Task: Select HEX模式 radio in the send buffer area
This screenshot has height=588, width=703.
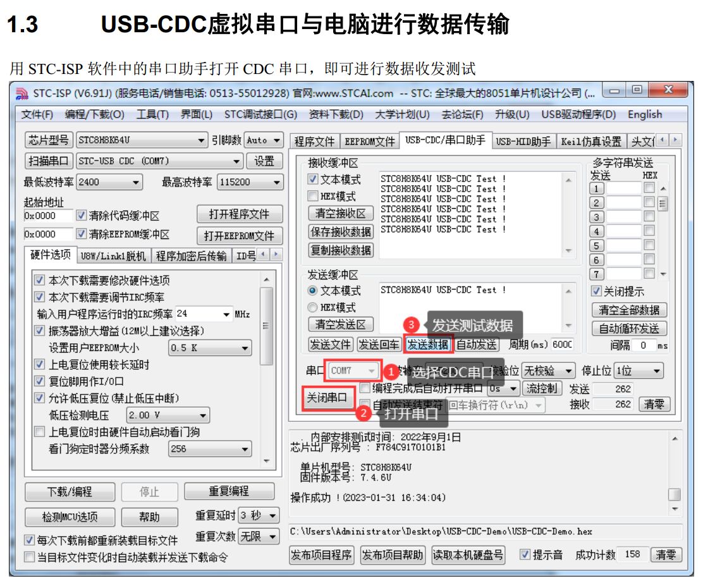Action: (x=313, y=307)
